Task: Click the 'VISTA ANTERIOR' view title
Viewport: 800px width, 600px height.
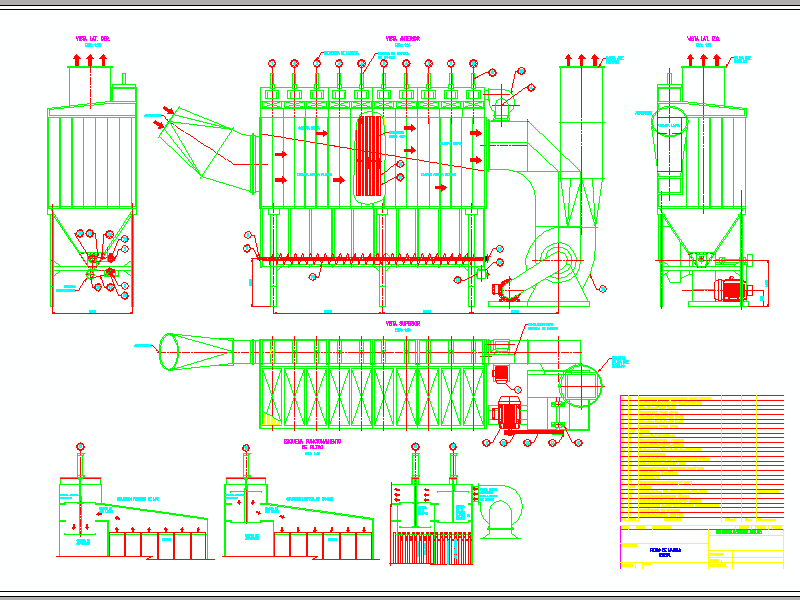Action: coord(403,39)
